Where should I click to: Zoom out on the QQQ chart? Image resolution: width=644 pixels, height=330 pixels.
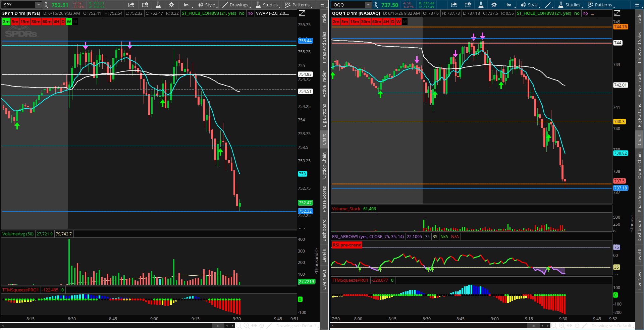[x=554, y=326]
